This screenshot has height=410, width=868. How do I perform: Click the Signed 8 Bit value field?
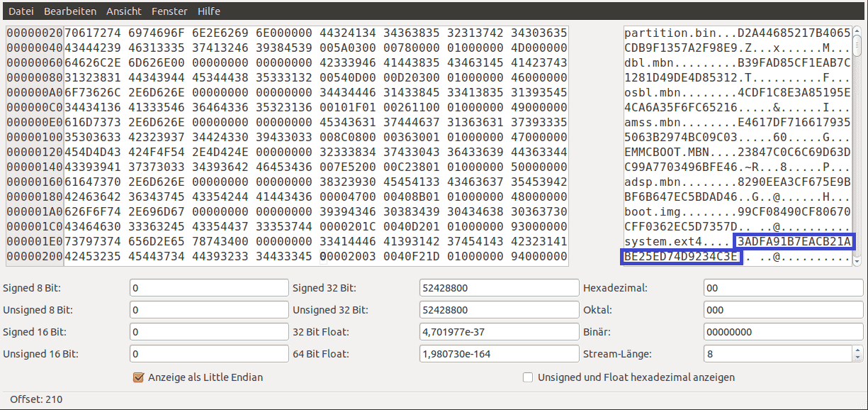pyautogui.click(x=209, y=288)
